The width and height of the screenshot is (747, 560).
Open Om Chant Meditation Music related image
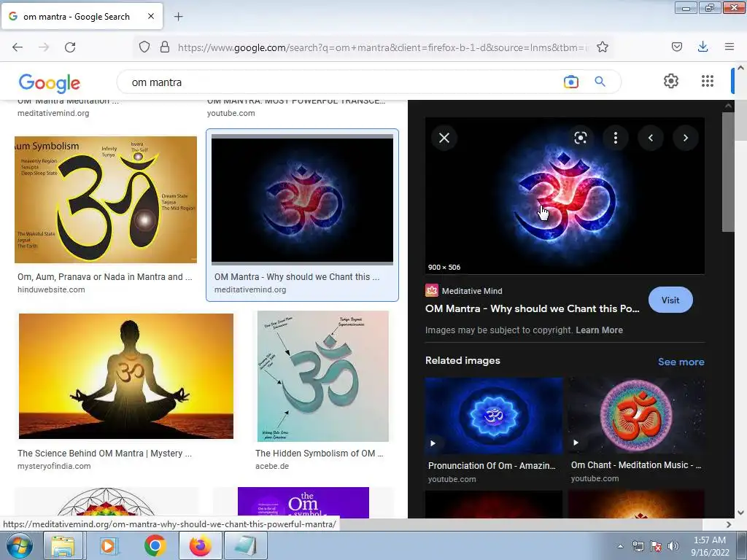coord(636,416)
